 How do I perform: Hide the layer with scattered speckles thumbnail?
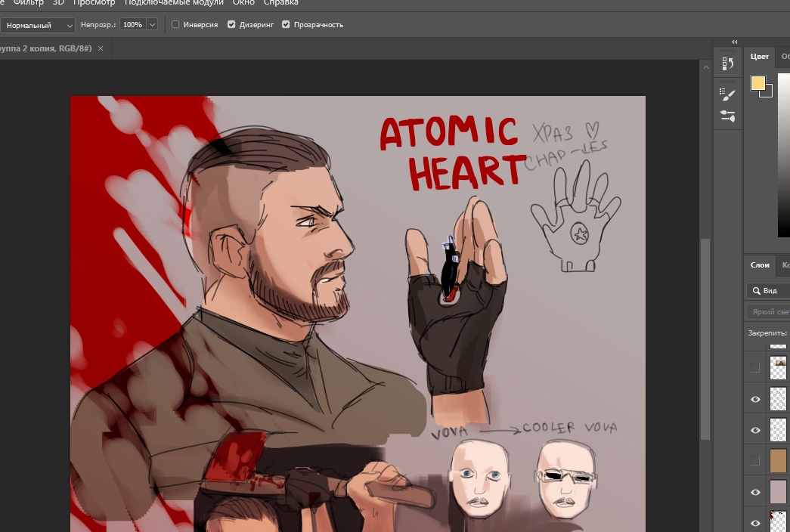pyautogui.click(x=755, y=400)
